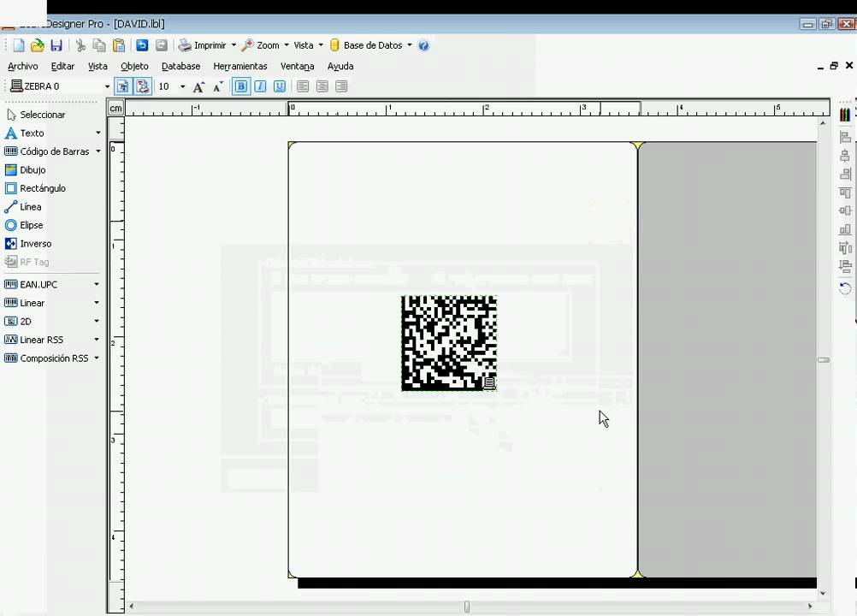Increase font size with large A icon
The height and width of the screenshot is (616, 857).
pos(199,86)
